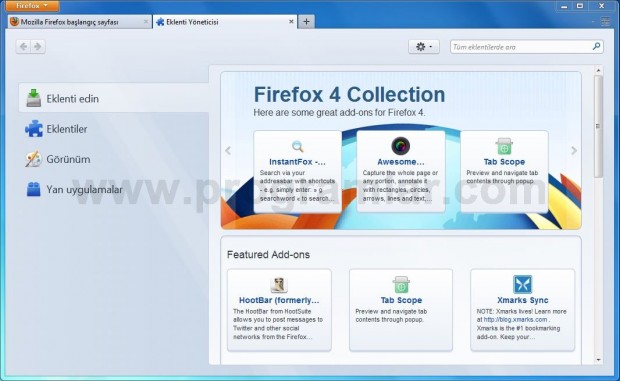The image size is (620, 381).
Task: Click 'Here are some great add-ons' subtitle
Action: pos(339,113)
